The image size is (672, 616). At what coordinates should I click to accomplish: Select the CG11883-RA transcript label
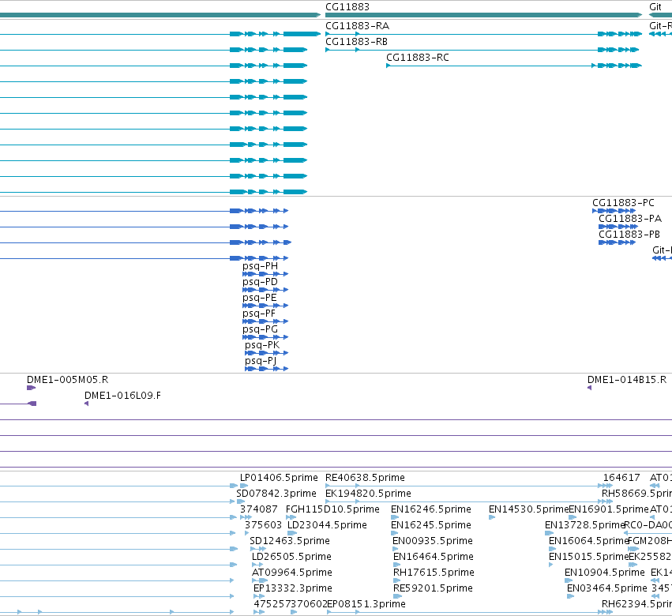[x=358, y=26]
